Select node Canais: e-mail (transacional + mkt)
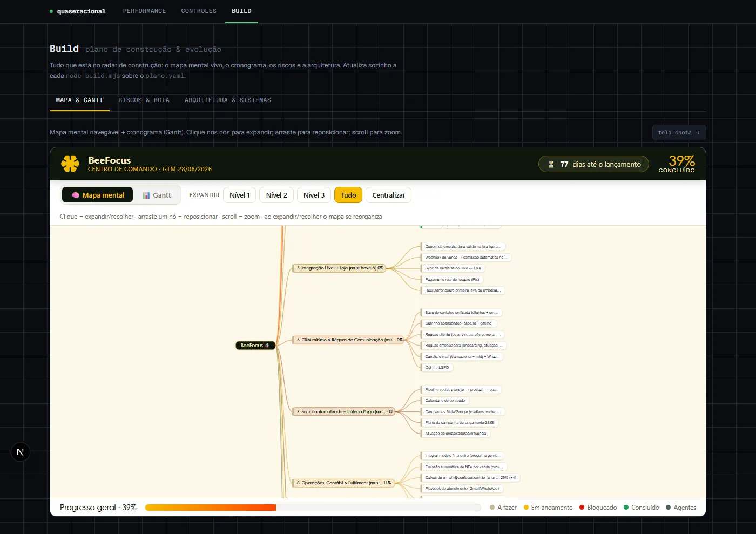 click(x=462, y=357)
